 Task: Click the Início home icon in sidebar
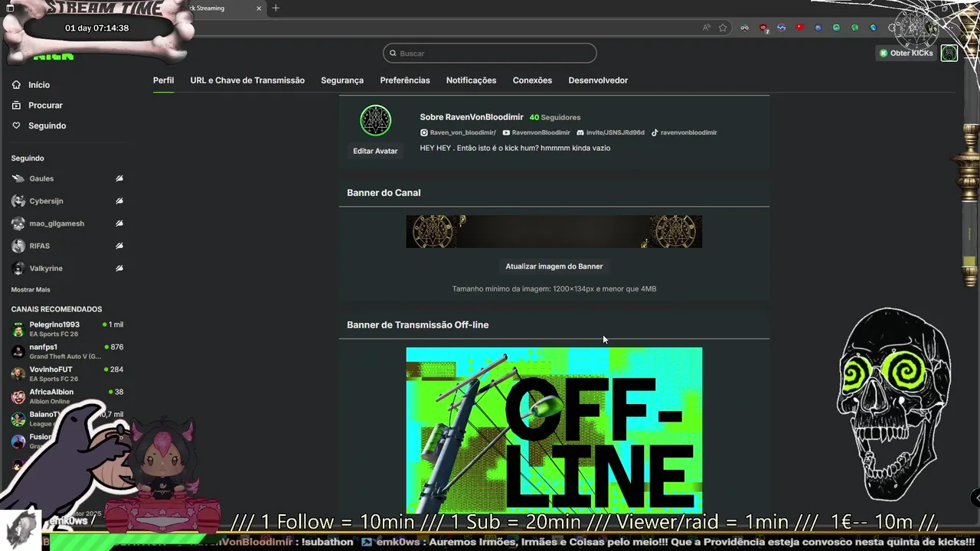16,85
